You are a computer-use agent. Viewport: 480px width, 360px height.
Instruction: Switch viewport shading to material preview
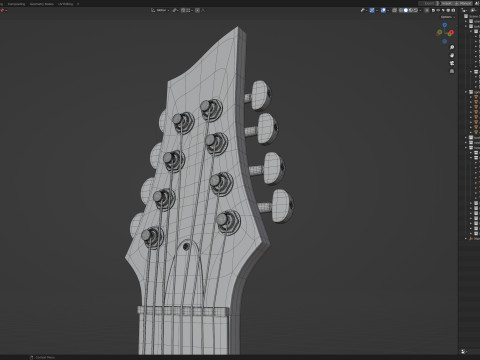click(x=411, y=10)
